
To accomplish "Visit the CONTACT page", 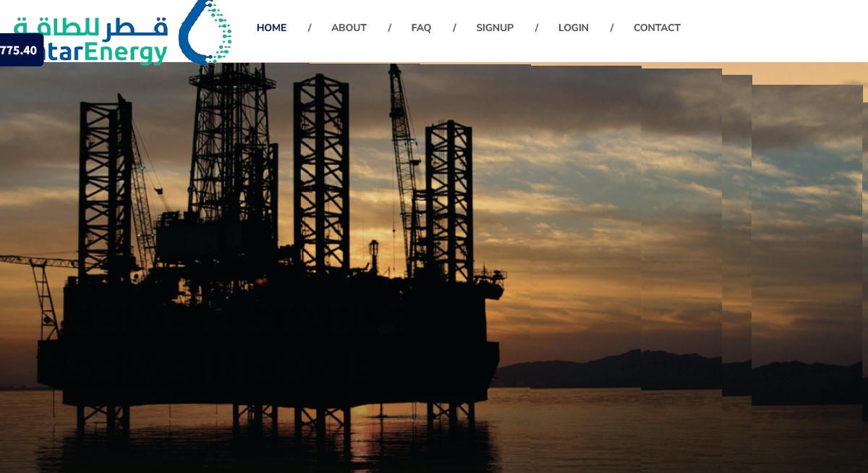I will [657, 28].
